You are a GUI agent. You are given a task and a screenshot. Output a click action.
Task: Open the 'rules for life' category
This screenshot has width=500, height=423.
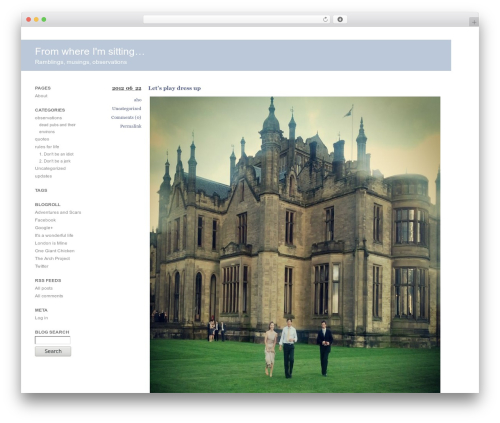tap(47, 147)
